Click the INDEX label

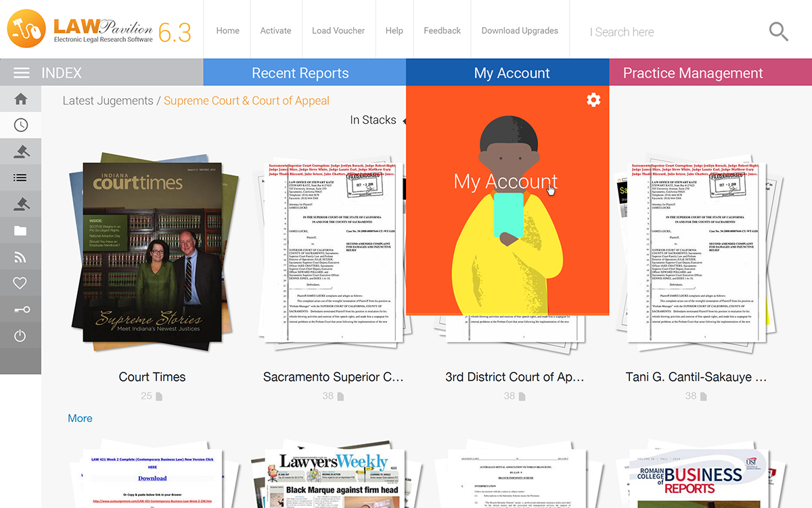[62, 73]
